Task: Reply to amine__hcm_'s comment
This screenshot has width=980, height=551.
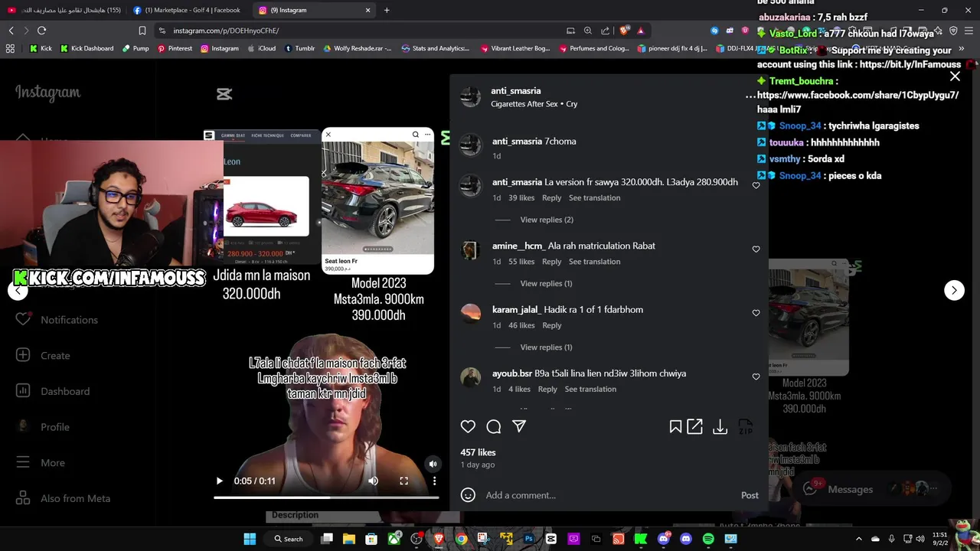Action: pos(551,262)
